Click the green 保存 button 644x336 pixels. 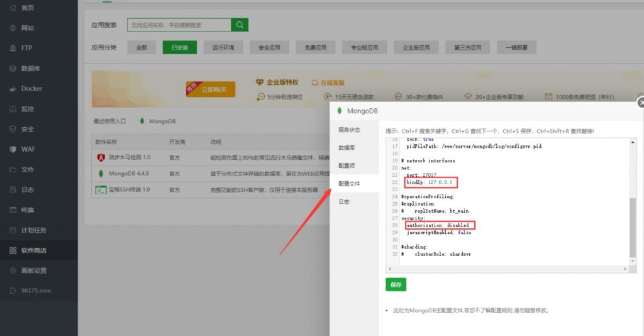(x=396, y=284)
